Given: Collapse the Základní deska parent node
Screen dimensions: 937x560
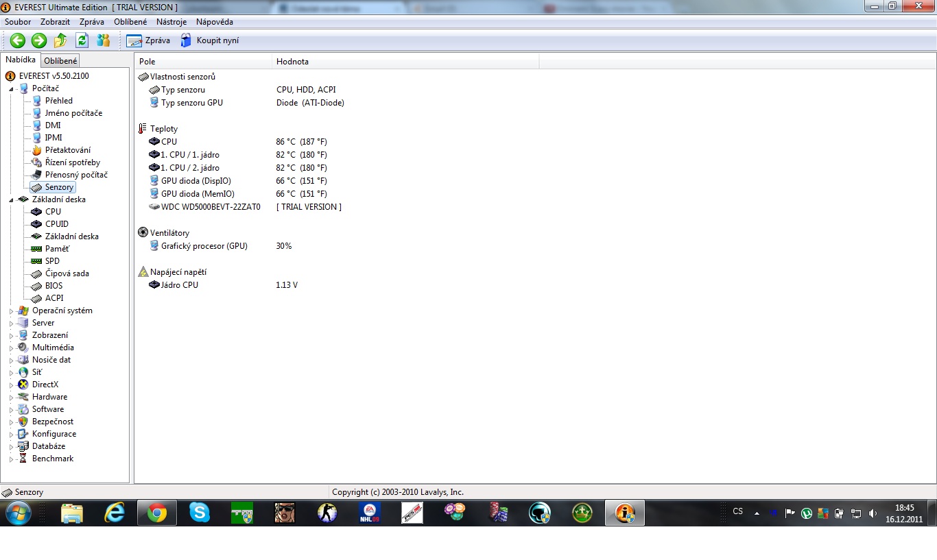Looking at the screenshot, I should 11,199.
